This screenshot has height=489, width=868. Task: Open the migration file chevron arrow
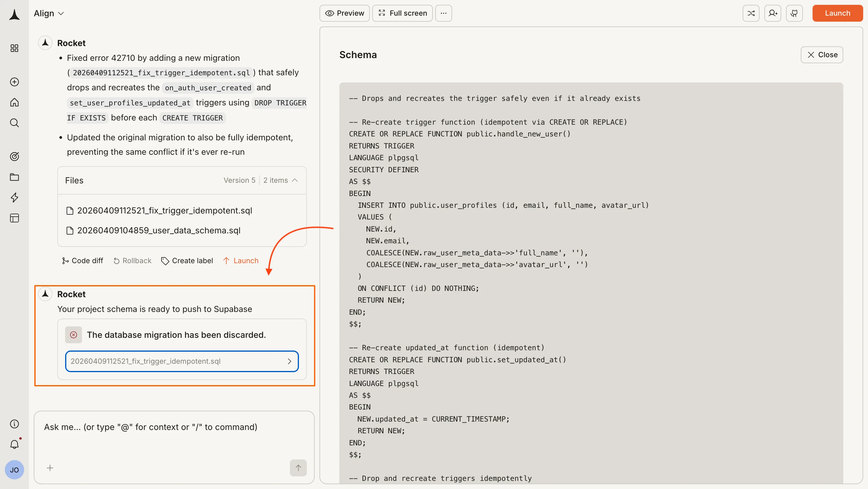click(289, 361)
